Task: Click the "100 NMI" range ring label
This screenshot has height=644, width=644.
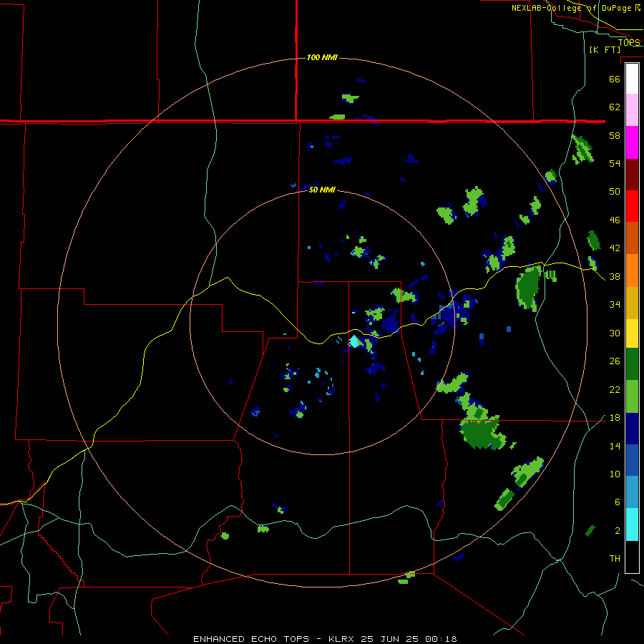Action: (322, 57)
